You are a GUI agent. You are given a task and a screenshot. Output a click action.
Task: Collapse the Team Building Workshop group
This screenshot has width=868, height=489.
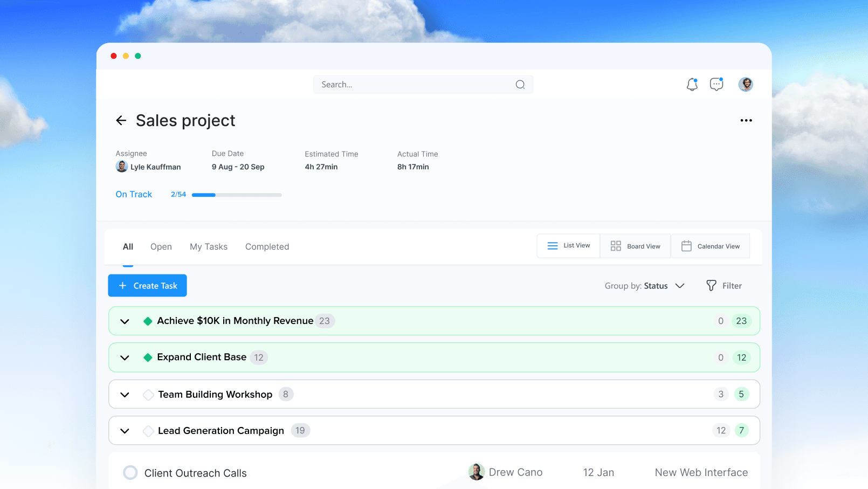click(x=125, y=395)
